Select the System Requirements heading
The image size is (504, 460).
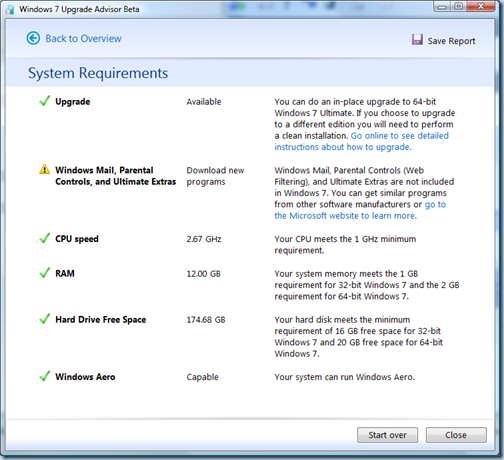pos(98,73)
